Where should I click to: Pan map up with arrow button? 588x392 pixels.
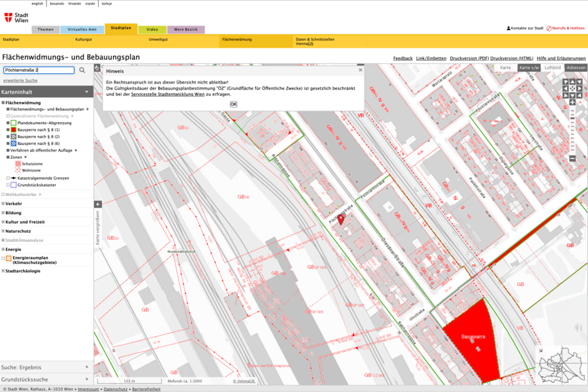pyautogui.click(x=572, y=82)
